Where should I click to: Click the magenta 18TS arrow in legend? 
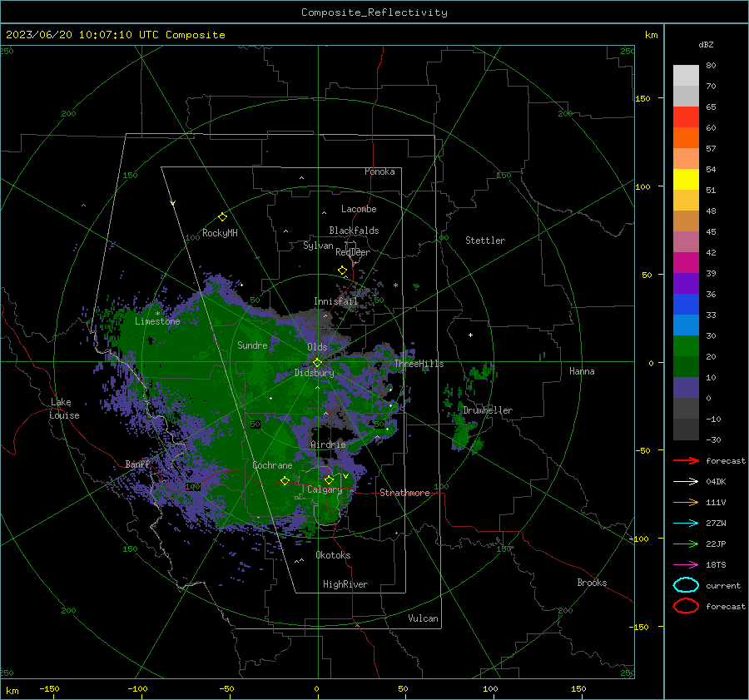686,565
